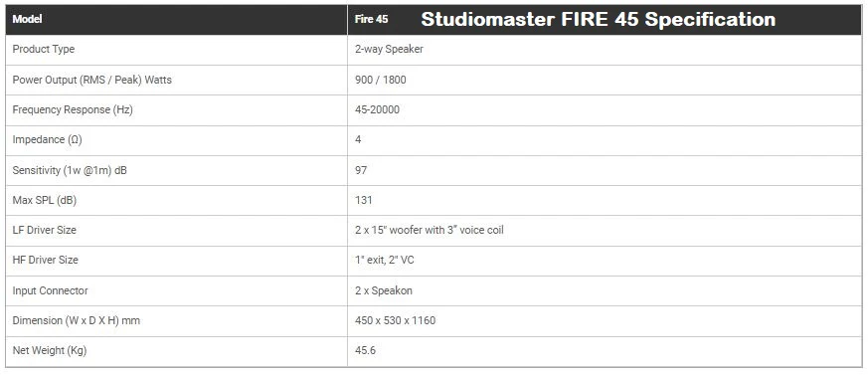Click the 45-20000 frequency value
868x375 pixels.
coord(377,109)
